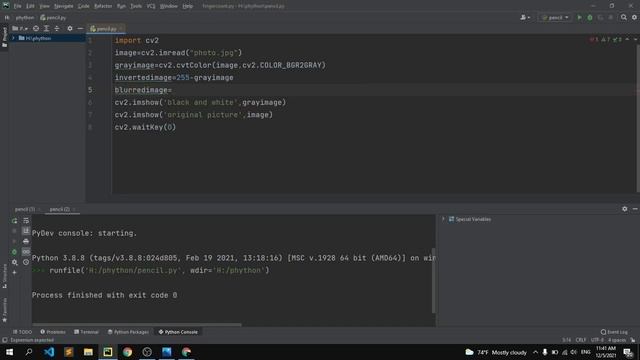Screen dimensions: 640x360
Task: Toggle Structure sidebar button
Action: coord(4,276)
